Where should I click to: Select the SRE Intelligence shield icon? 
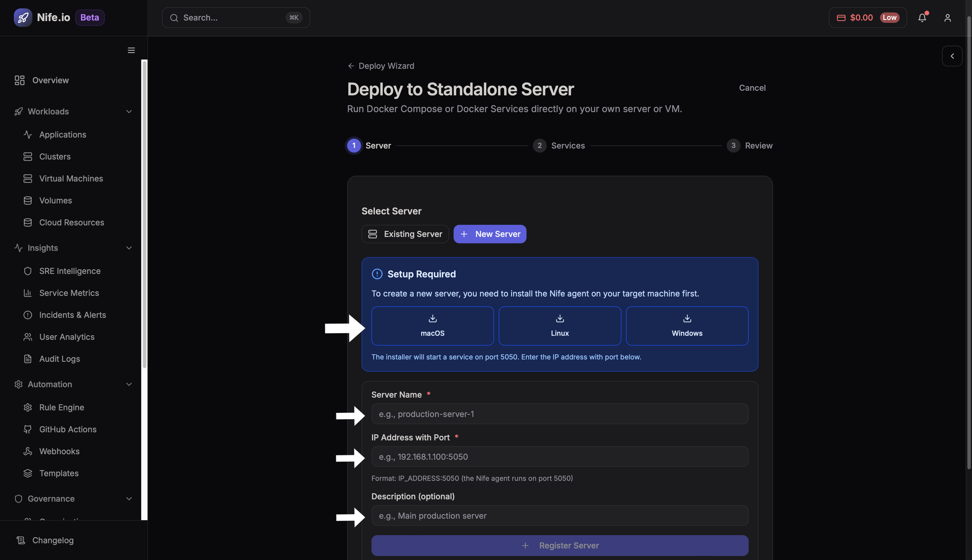28,271
